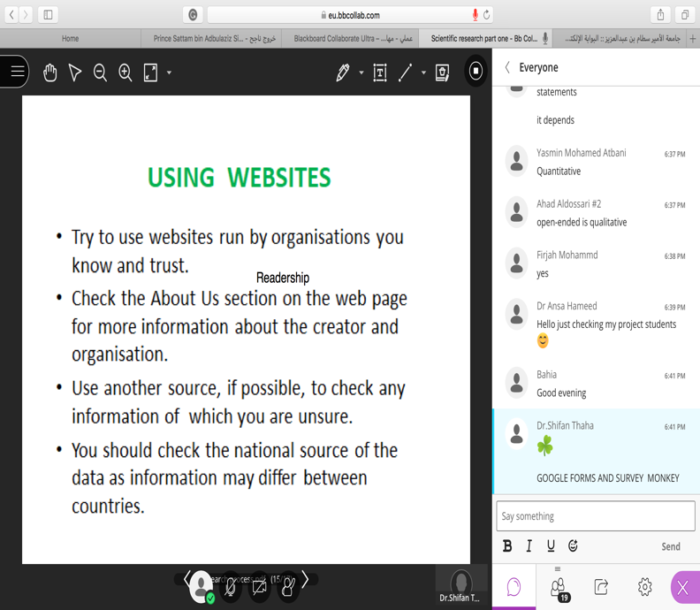
Task: Go back from the Everyone chat
Action: tap(507, 67)
